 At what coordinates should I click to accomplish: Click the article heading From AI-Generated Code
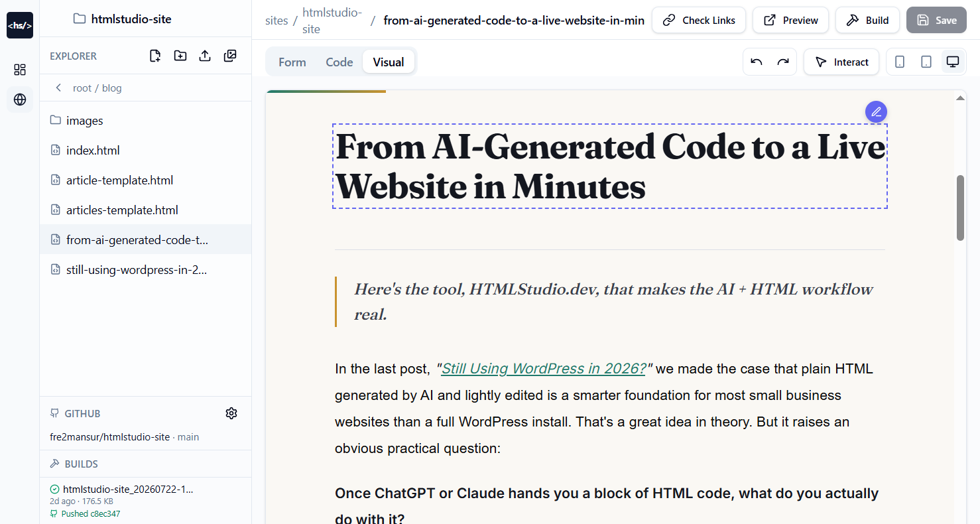point(610,166)
